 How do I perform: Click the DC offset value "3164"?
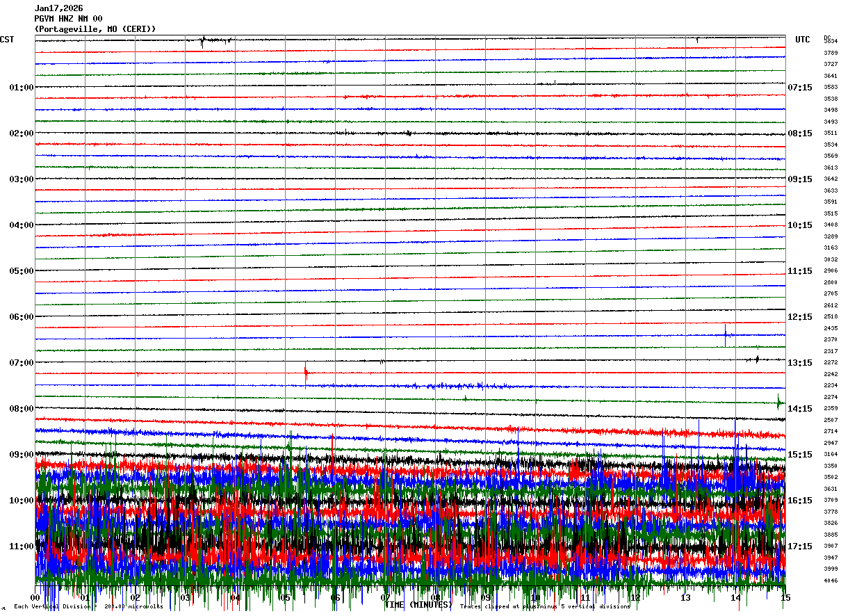tap(831, 454)
